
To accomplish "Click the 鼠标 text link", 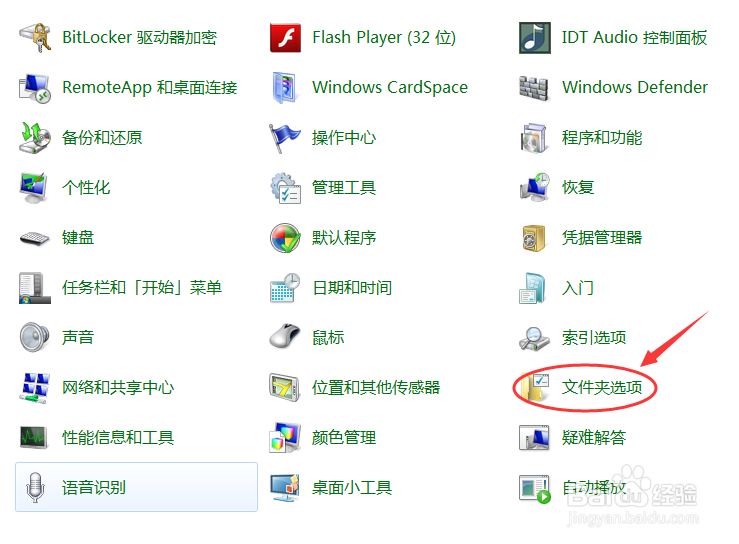I will pos(328,338).
